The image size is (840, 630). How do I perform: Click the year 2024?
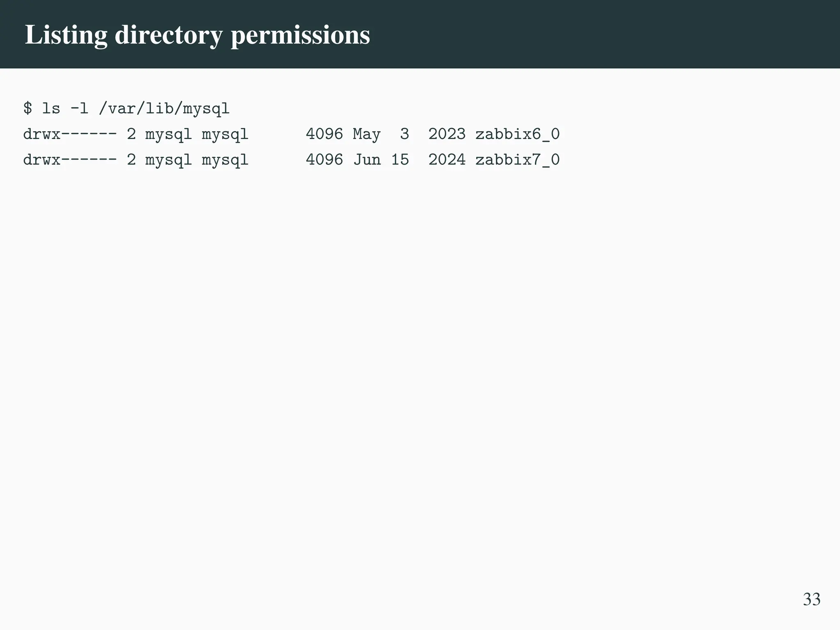447,160
